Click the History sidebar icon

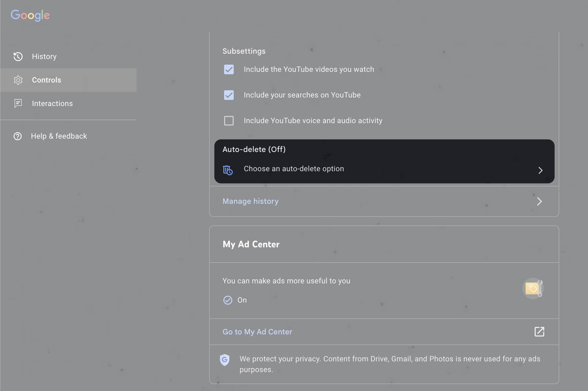click(18, 56)
